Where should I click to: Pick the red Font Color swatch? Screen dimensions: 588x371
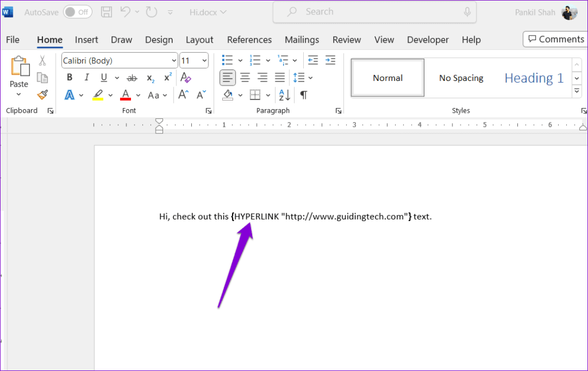(125, 95)
